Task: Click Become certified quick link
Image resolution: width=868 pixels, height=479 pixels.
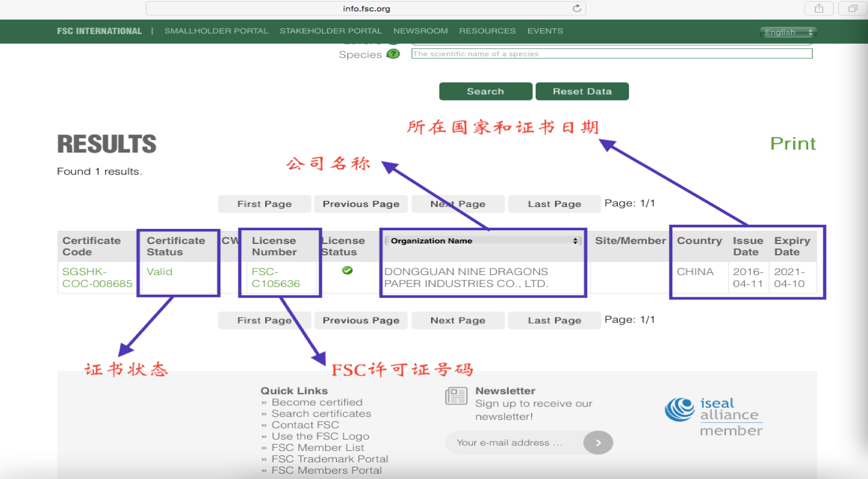Action: coord(317,402)
